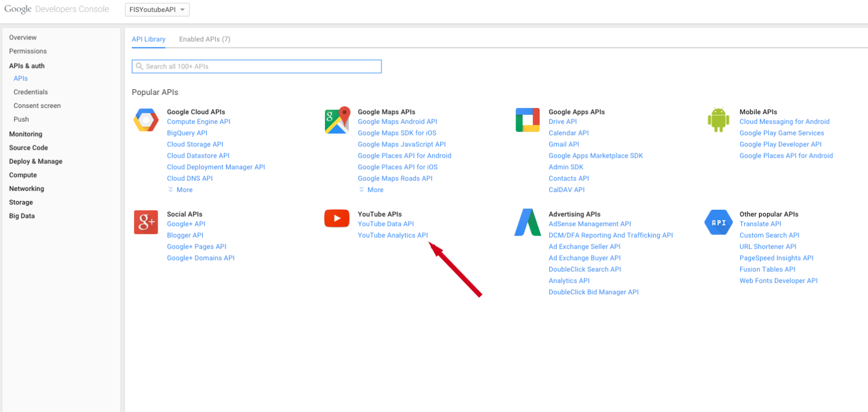Open the Contacts API link

tap(569, 179)
